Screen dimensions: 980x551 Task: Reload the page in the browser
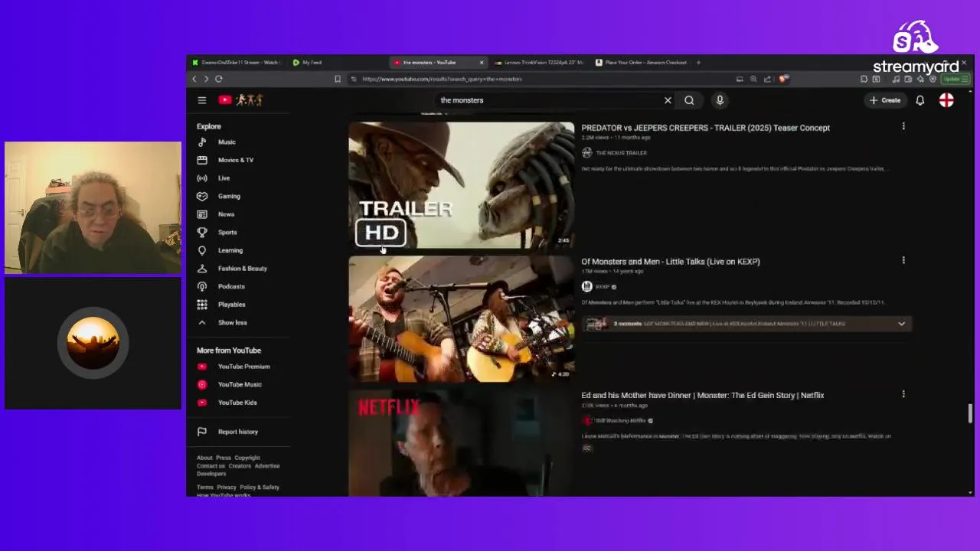click(219, 79)
